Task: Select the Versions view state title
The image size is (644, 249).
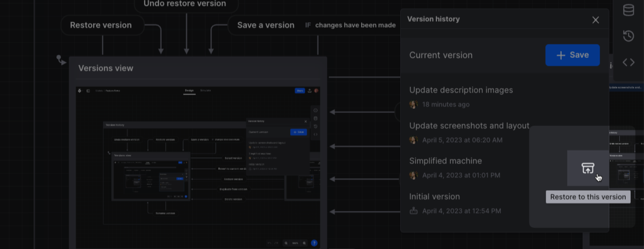Action: point(106,68)
